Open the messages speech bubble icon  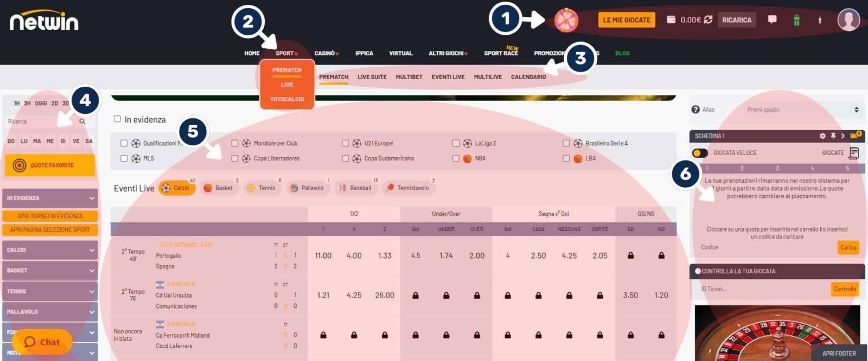point(772,20)
